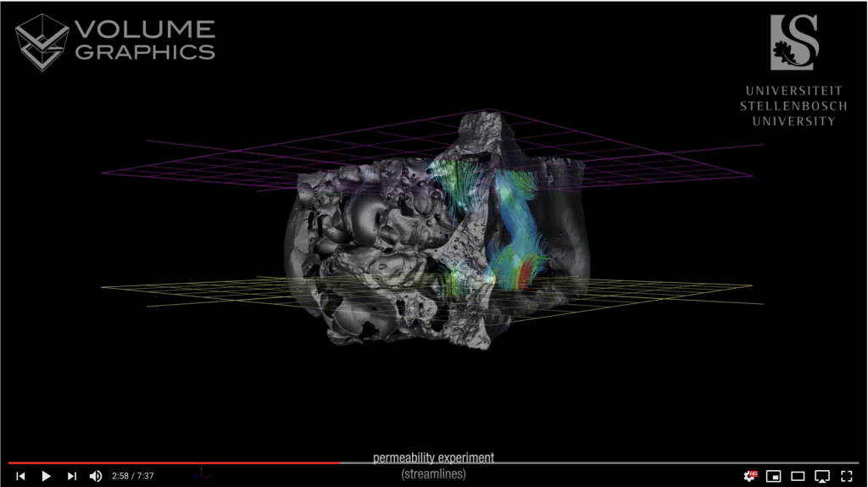Image resolution: width=868 pixels, height=487 pixels.
Task: Jump ahead on the gray unplayed progress bar
Action: coord(593,462)
